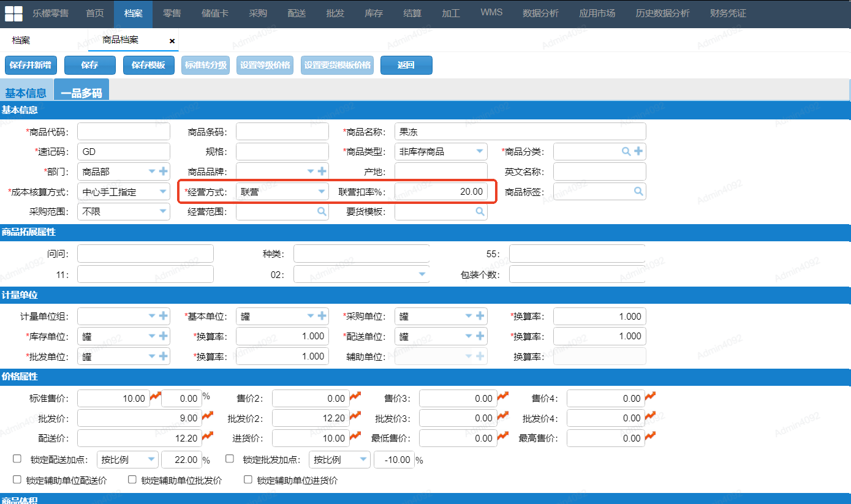Image resolution: width=851 pixels, height=504 pixels.
Task: Search 经营范围 magnifier icon
Action: [321, 211]
